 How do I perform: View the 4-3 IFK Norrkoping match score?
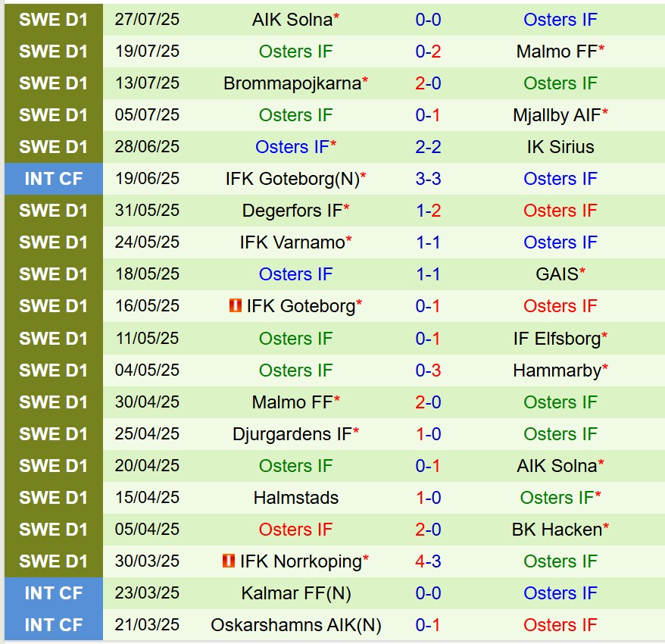(428, 561)
